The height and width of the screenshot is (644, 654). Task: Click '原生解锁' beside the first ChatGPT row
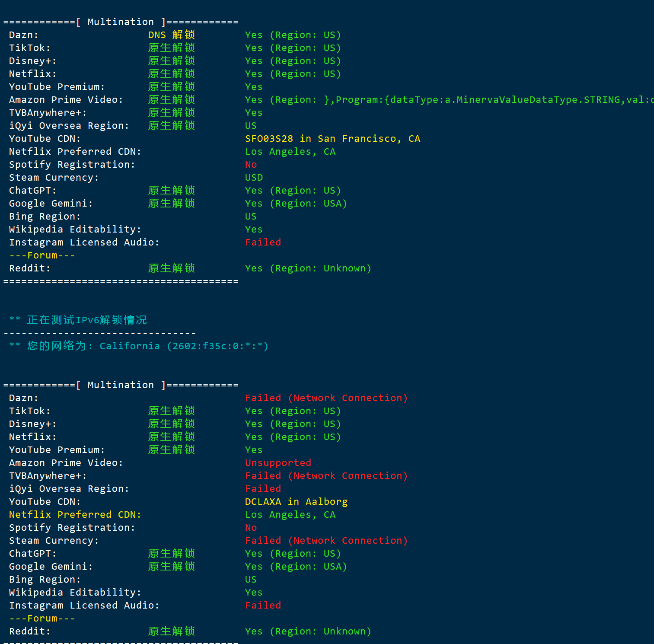[172, 191]
